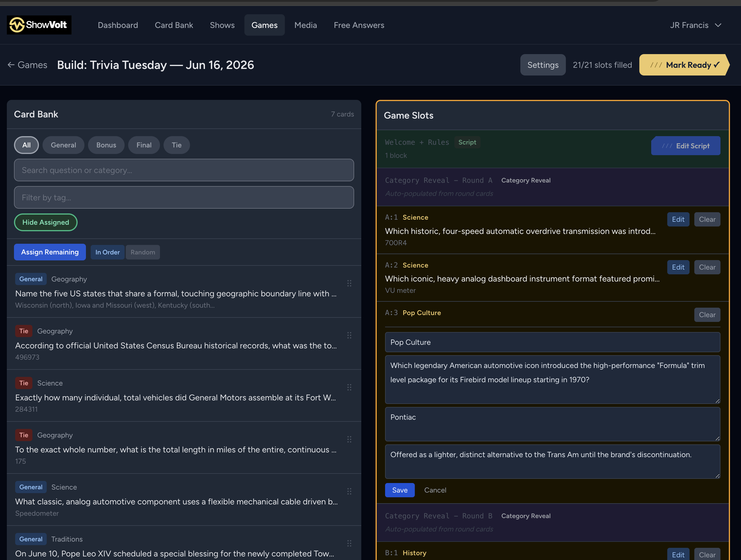Click the Pontiac answer field
The height and width of the screenshot is (560, 741).
(552, 424)
